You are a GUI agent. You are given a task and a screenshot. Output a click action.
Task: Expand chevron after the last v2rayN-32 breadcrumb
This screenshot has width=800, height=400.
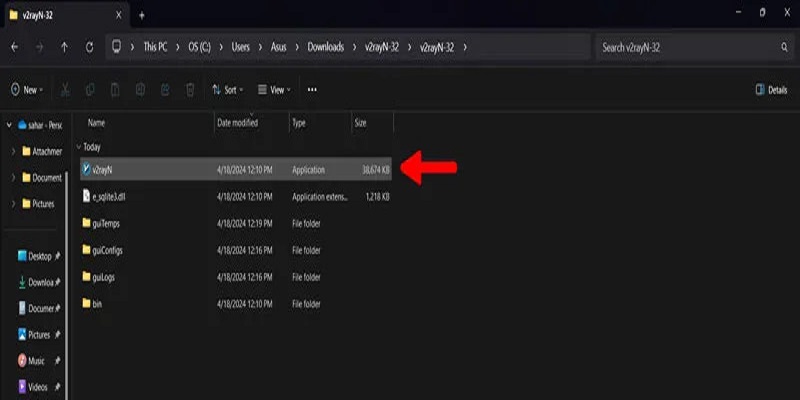point(465,47)
